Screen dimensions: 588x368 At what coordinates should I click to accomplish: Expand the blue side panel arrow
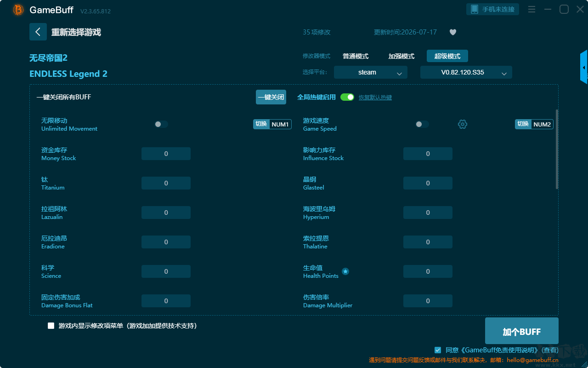coord(584,67)
